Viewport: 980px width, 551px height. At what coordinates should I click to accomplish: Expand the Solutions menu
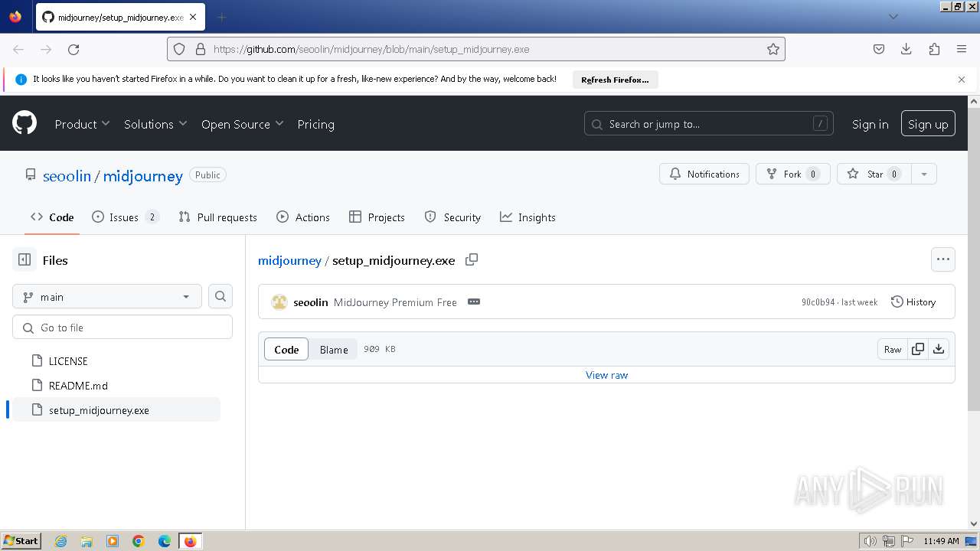155,124
